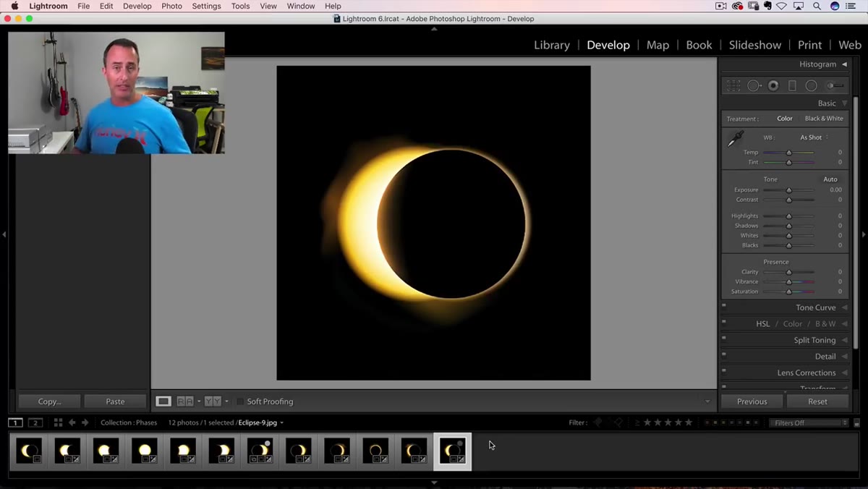Filter by star rating
Screen dimensions: 868x489
(x=668, y=422)
